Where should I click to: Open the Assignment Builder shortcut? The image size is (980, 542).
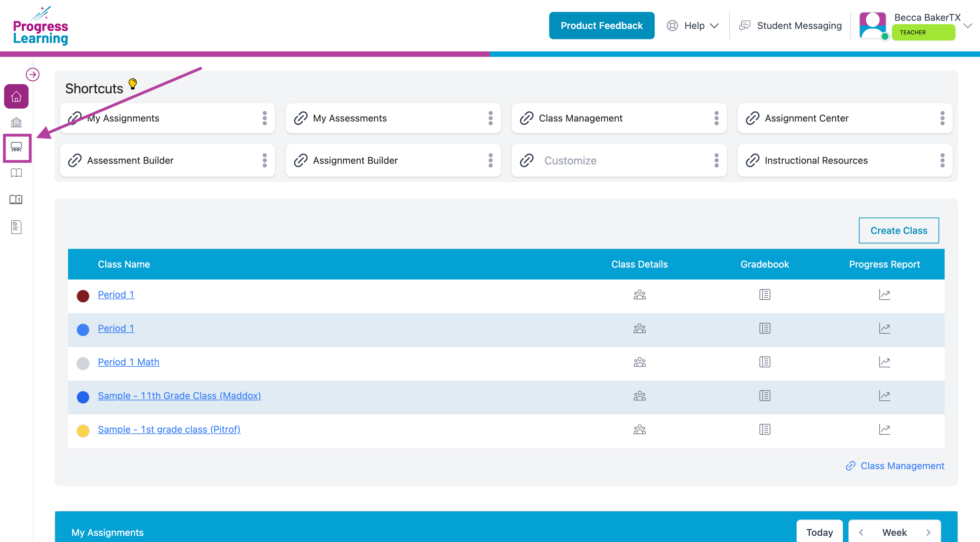point(393,160)
